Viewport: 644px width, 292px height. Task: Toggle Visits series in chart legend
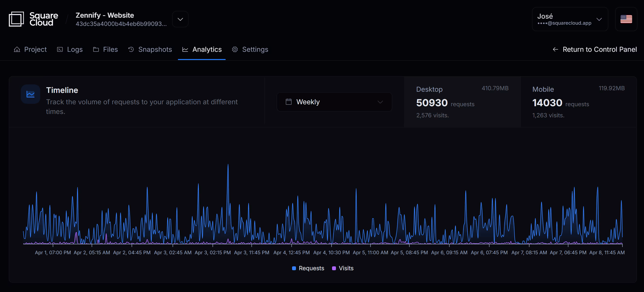coord(343,268)
